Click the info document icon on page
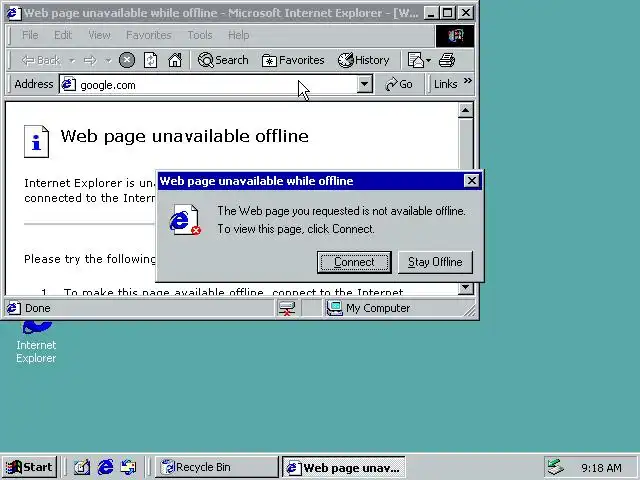The height and width of the screenshot is (480, 640). point(36,141)
